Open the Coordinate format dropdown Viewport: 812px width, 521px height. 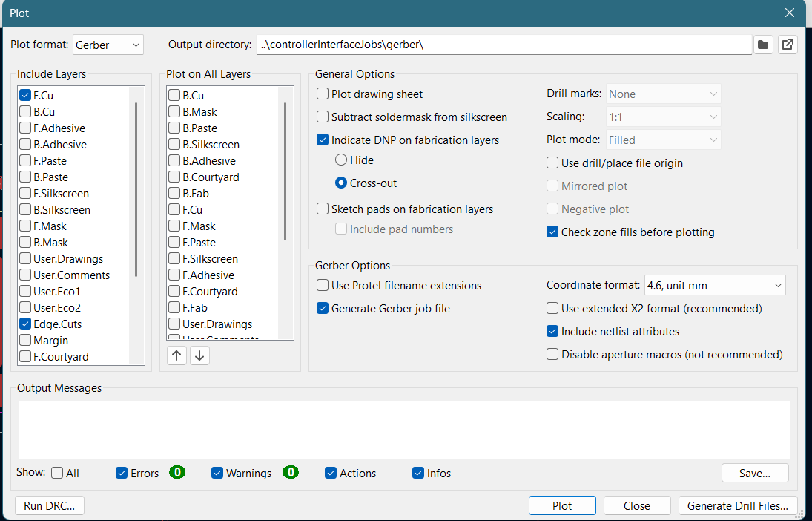[x=715, y=285]
